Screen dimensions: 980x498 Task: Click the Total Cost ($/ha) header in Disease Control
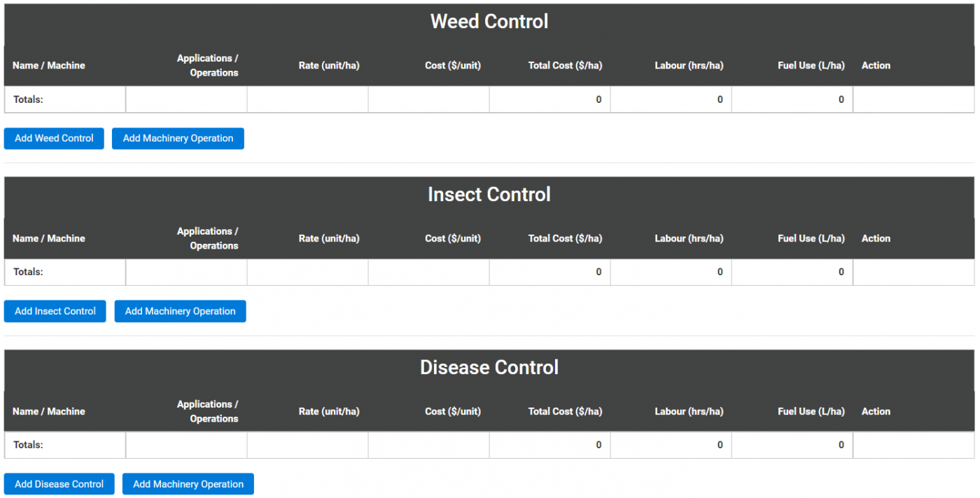click(565, 411)
